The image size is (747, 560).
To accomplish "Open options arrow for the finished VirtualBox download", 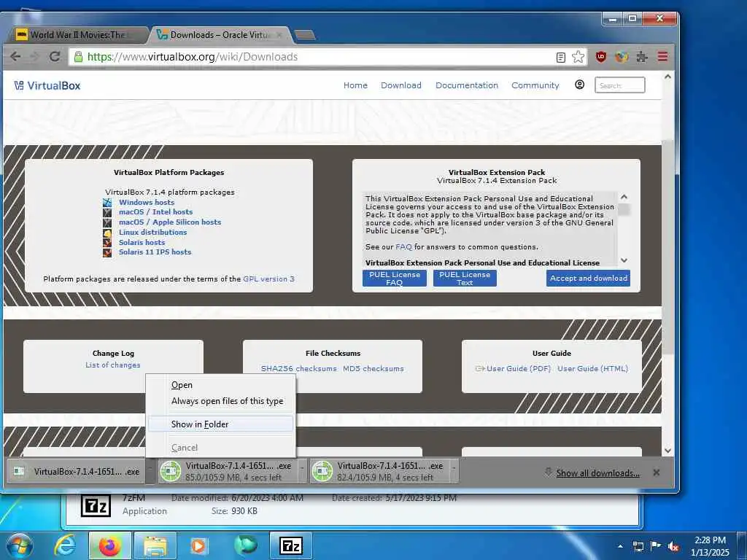I will 150,471.
